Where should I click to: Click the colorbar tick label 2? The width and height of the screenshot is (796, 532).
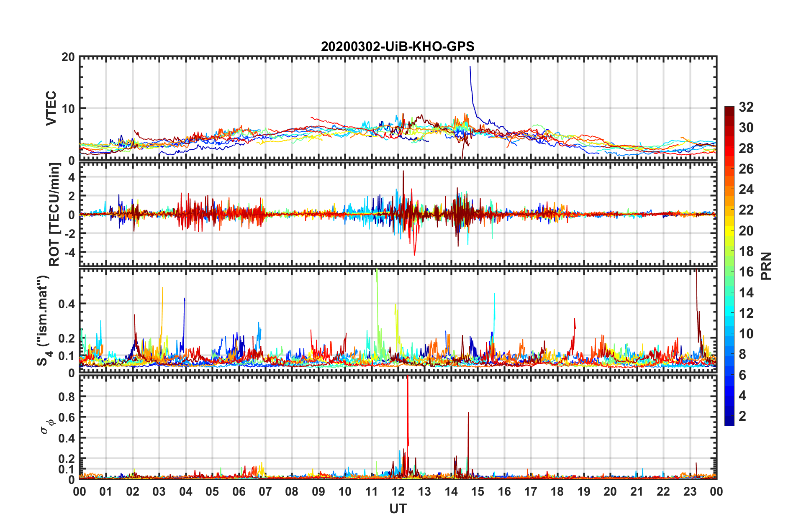click(742, 416)
